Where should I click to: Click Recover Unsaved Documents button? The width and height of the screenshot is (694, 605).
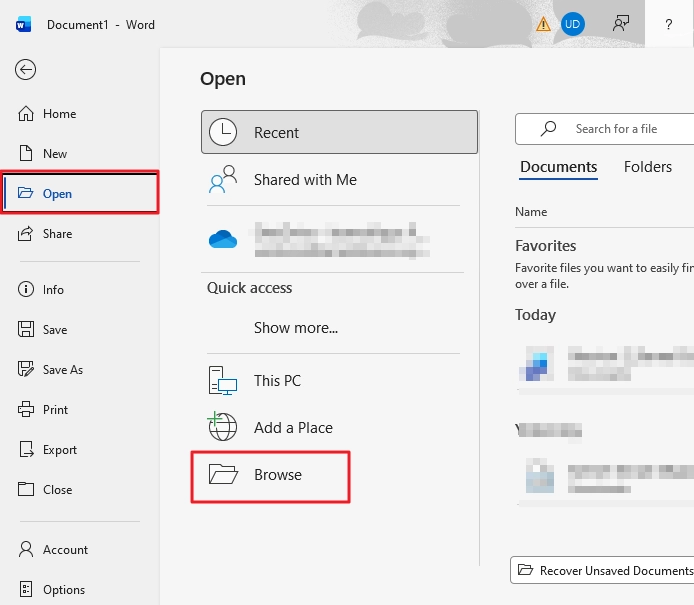[603, 570]
